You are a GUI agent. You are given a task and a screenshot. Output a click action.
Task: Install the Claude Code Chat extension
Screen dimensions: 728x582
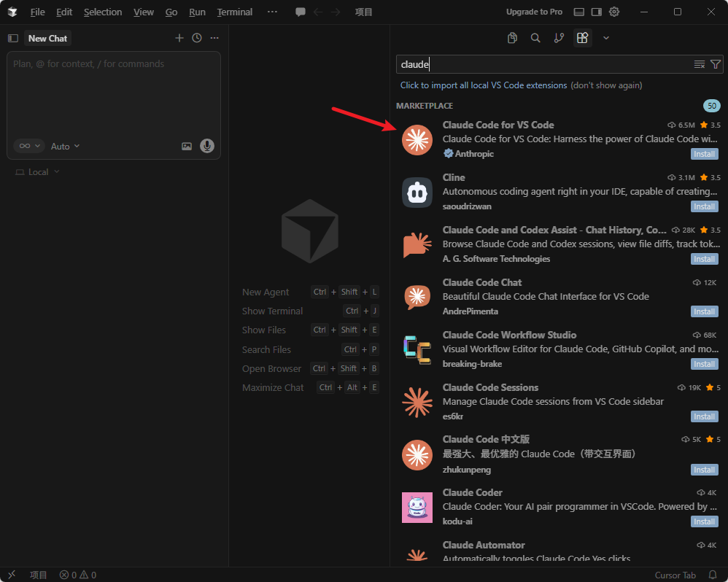[704, 311]
